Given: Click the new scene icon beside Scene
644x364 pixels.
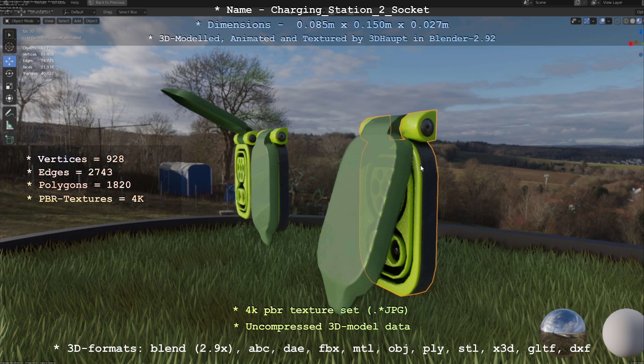Looking at the screenshot, I should coord(577,2).
